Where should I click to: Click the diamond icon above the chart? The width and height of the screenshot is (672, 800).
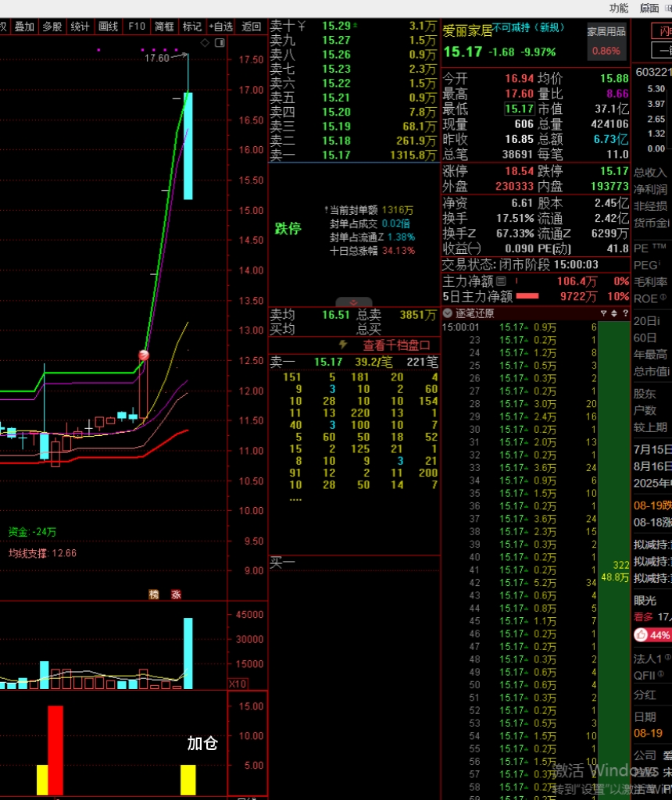tap(205, 43)
